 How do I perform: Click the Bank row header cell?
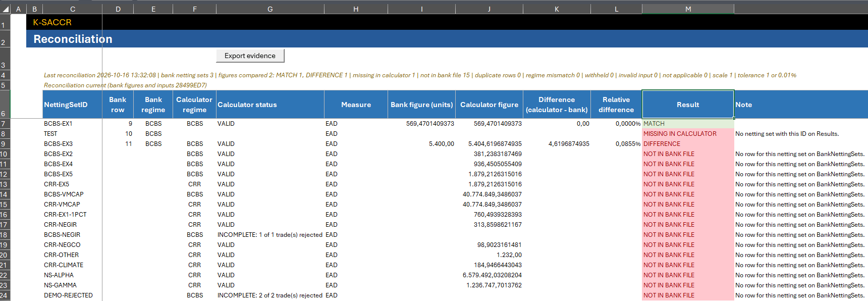[x=118, y=105]
